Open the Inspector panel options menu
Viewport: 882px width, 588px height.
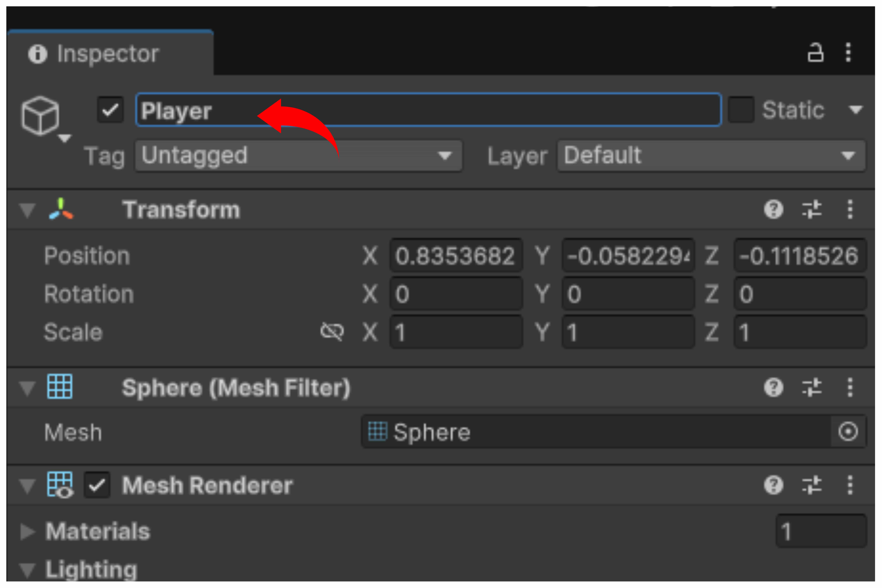849,52
